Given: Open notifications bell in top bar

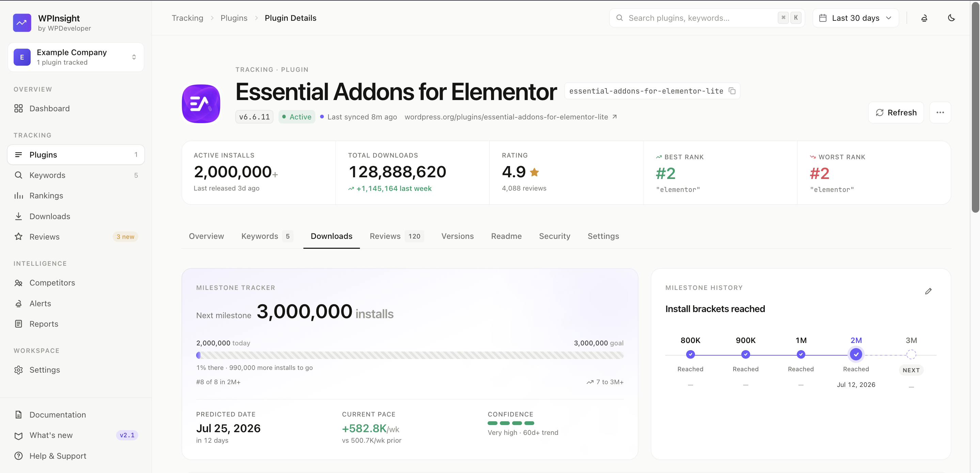Looking at the screenshot, I should point(924,18).
